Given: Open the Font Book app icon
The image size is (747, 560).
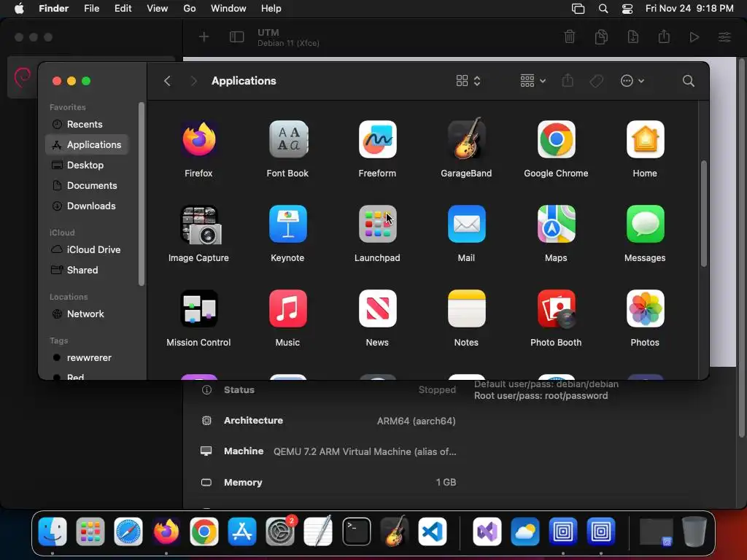Looking at the screenshot, I should [287, 139].
